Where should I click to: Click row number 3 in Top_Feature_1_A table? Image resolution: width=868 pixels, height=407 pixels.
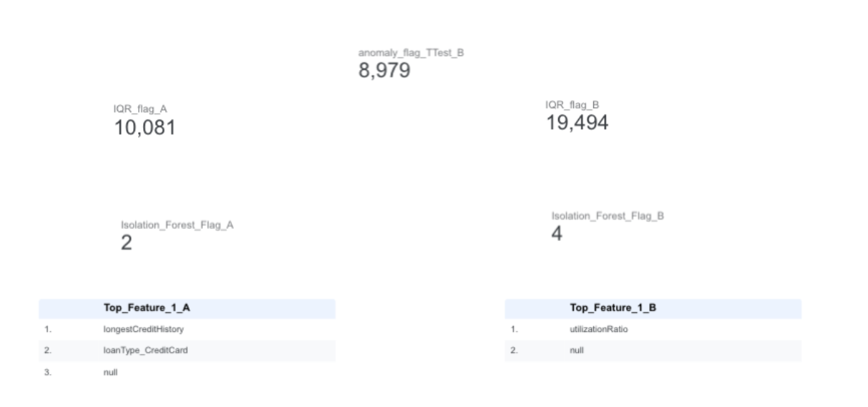tap(47, 373)
